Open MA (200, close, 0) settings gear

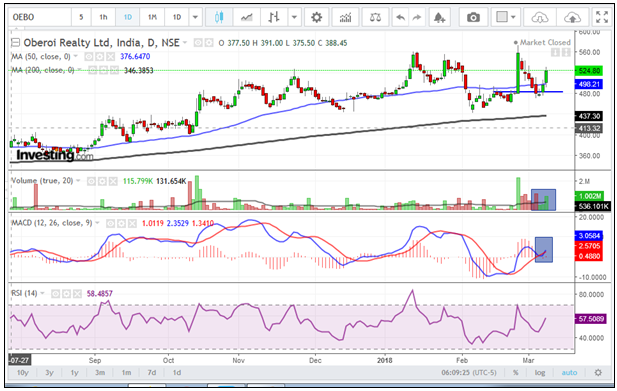point(103,70)
